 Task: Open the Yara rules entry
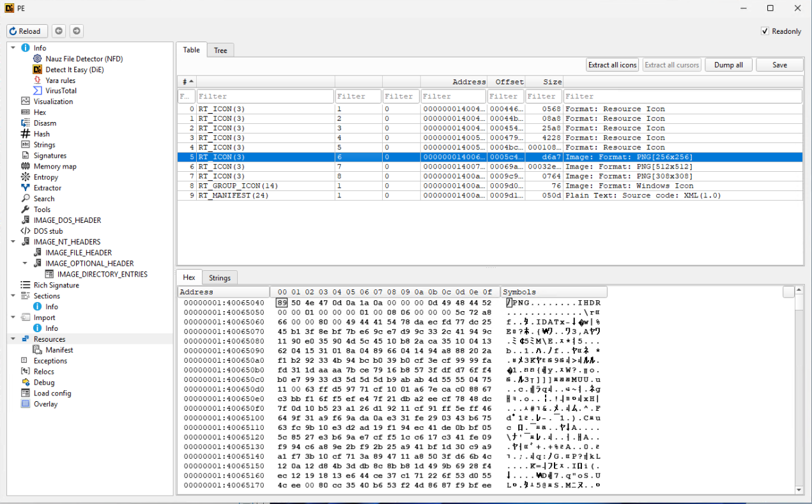(60, 80)
